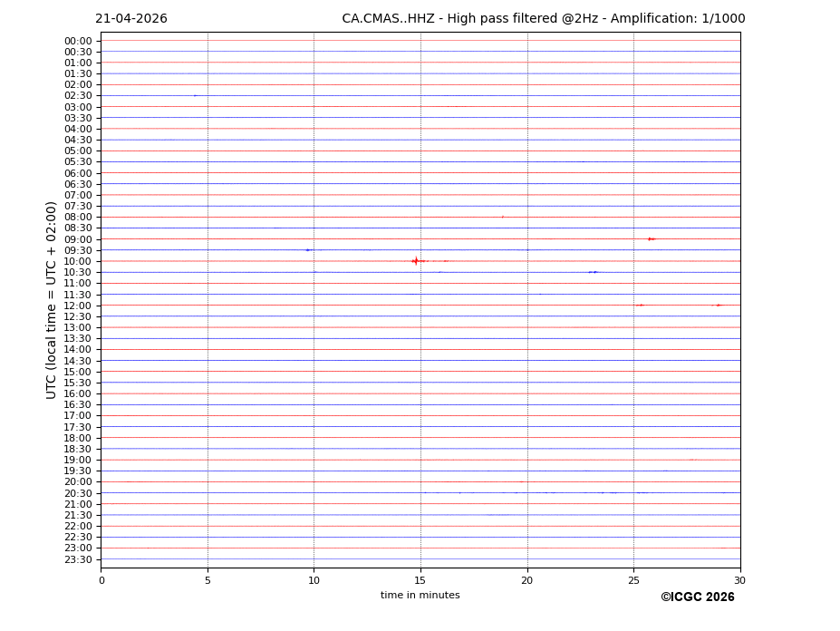
Task: Click the small red dot on the 08:00 trace
Action: (x=503, y=217)
